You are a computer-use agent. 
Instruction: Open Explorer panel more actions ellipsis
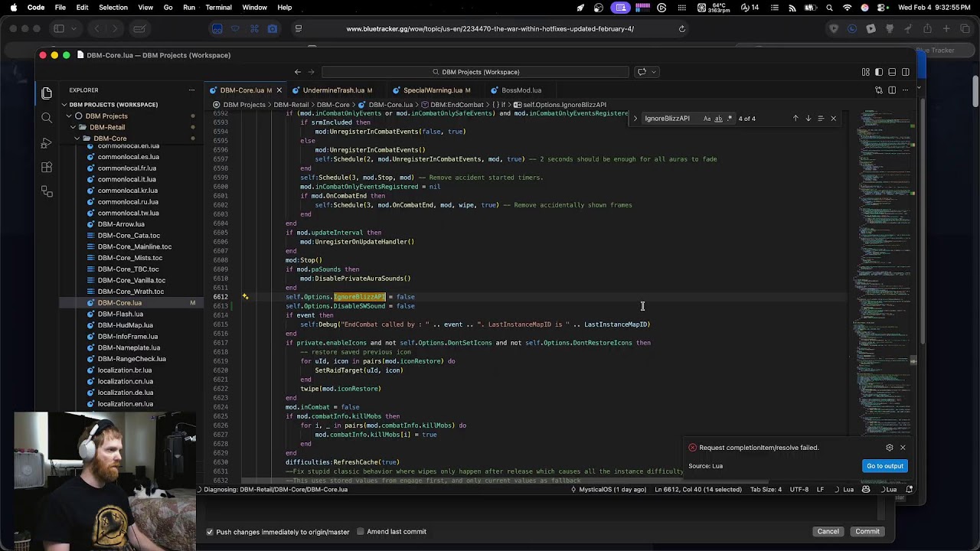[191, 90]
